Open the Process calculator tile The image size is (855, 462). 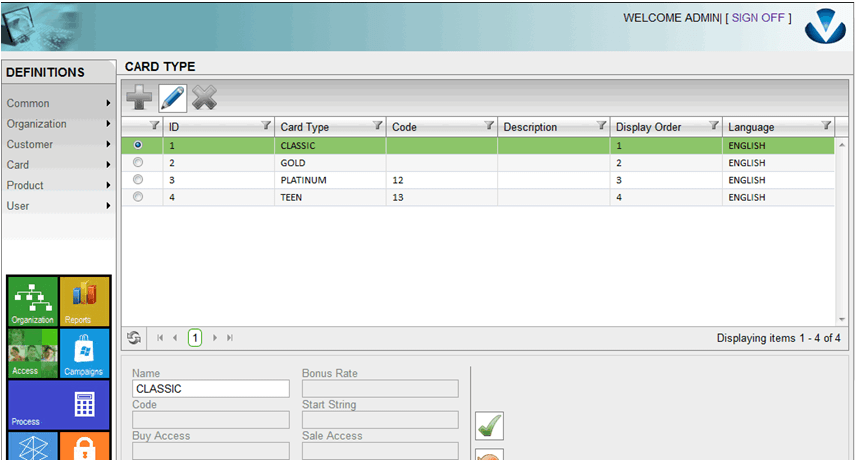[59, 405]
